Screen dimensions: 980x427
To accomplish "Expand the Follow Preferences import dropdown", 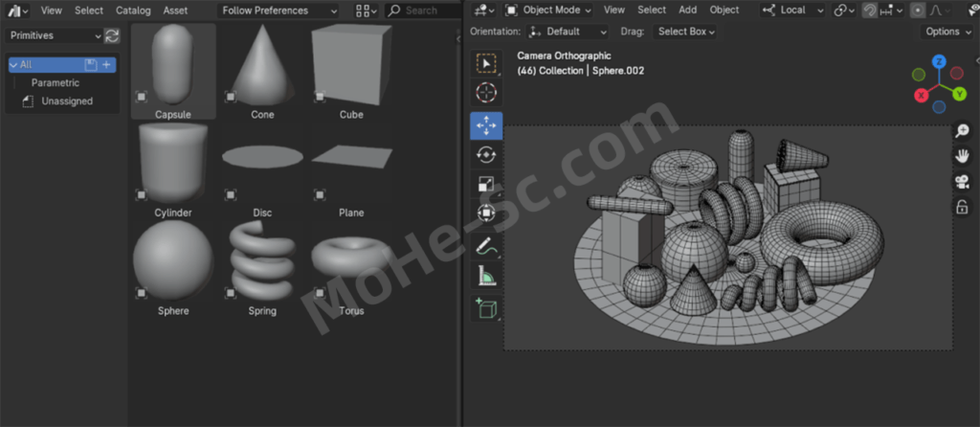I will [278, 11].
